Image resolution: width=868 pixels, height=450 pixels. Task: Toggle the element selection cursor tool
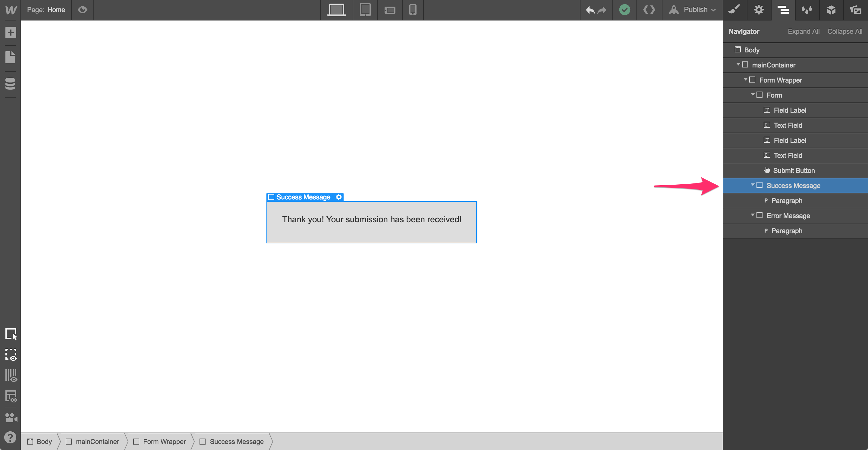pyautogui.click(x=11, y=334)
